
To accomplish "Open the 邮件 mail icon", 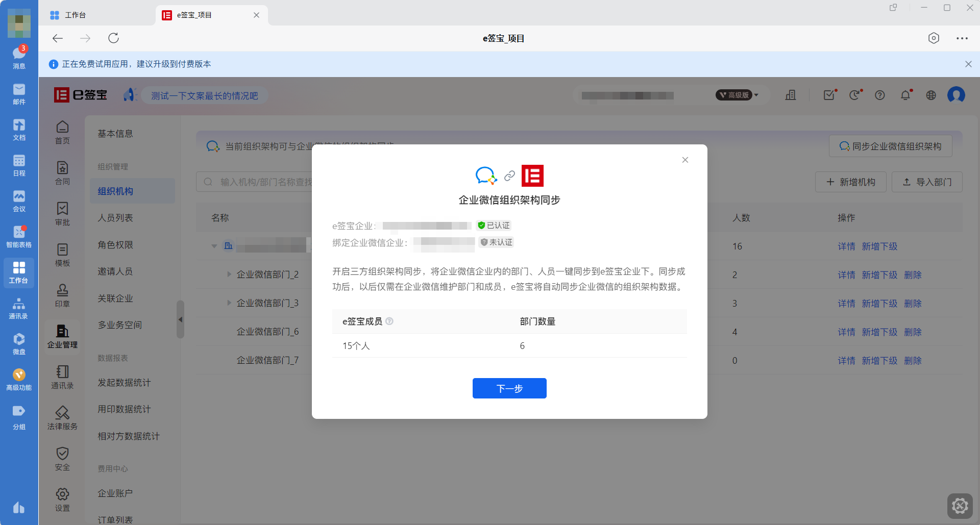I will 19,94.
